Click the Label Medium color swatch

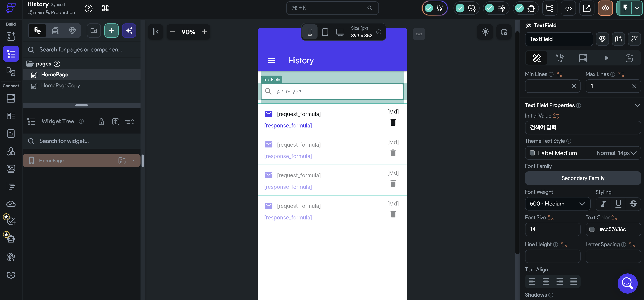coord(532,153)
